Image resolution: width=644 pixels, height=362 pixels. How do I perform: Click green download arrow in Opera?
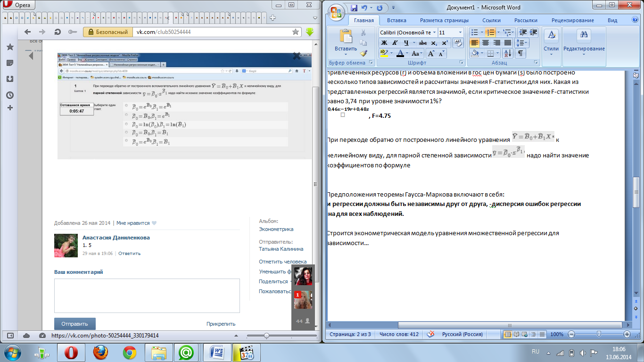pos(310,32)
